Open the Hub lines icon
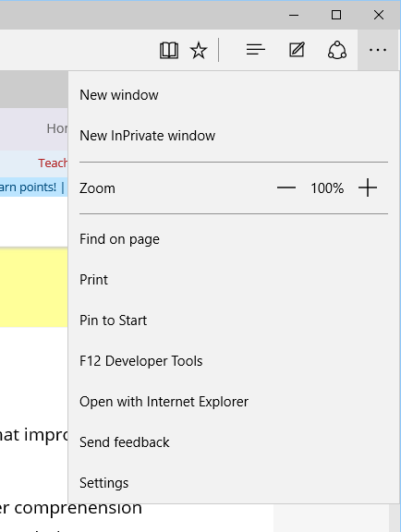 255,50
